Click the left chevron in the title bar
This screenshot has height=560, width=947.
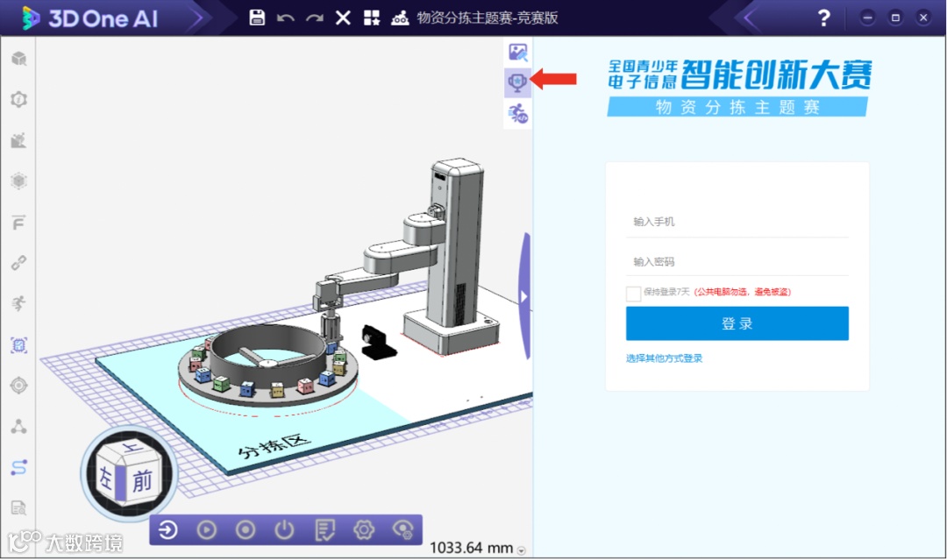coord(749,18)
